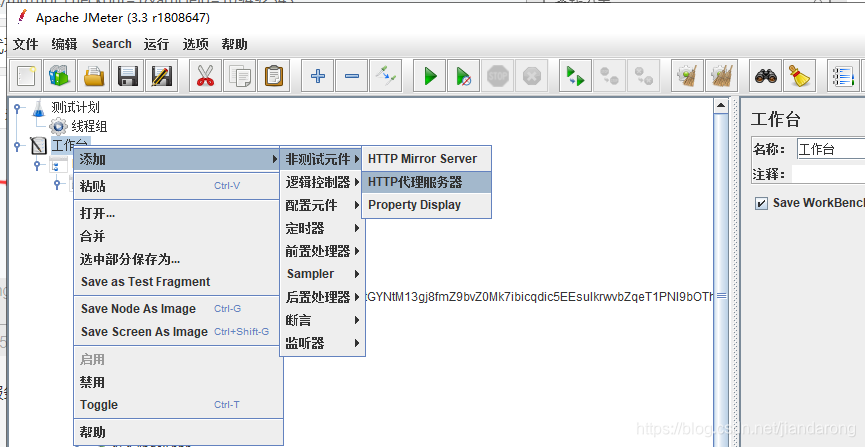Click the Copy toolbar icon
This screenshot has width=865, height=447.
pos(239,76)
